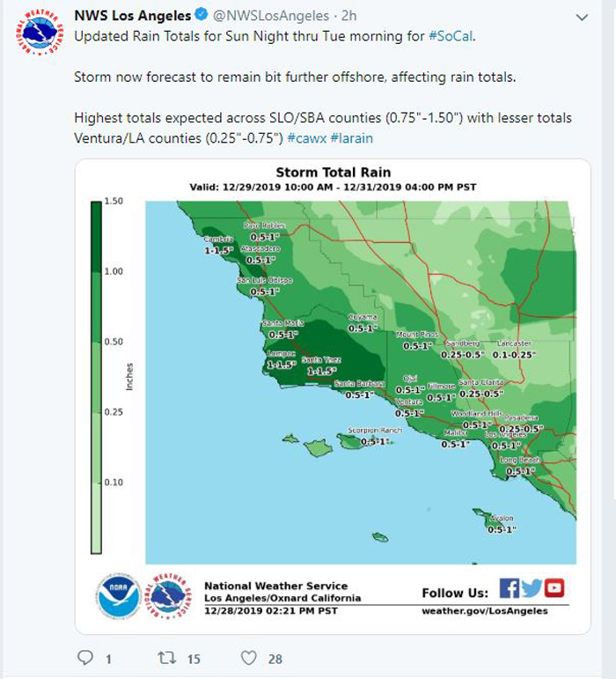Screen dimensions: 616x679
Task: Click the Facebook icon beside Follow Us
Action: (x=509, y=588)
